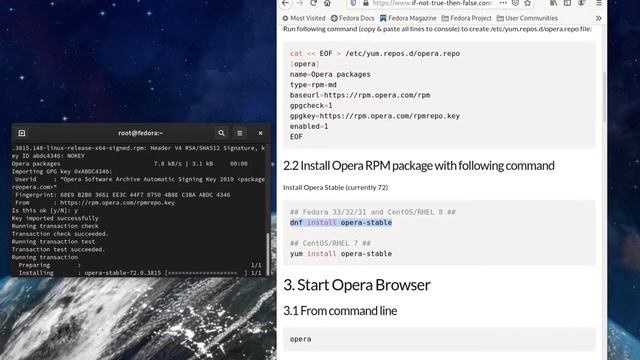640x360 pixels.
Task: Click terminal vertical scrollbar
Action: 268,253
